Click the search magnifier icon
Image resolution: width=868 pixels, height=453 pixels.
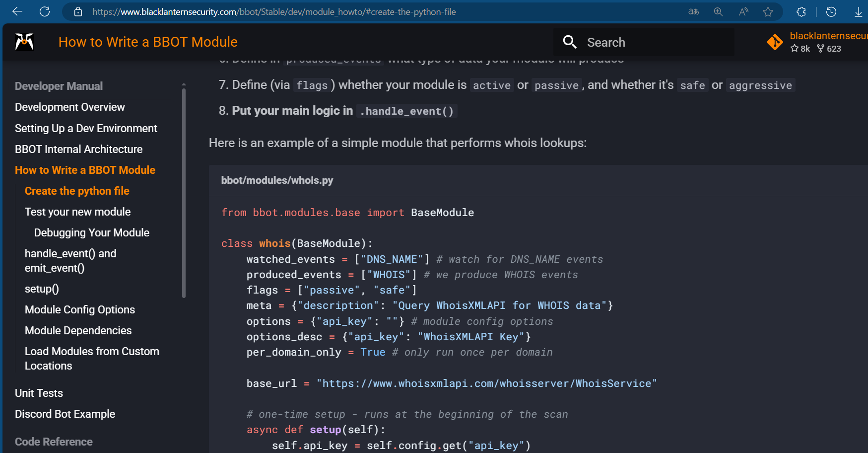point(570,42)
